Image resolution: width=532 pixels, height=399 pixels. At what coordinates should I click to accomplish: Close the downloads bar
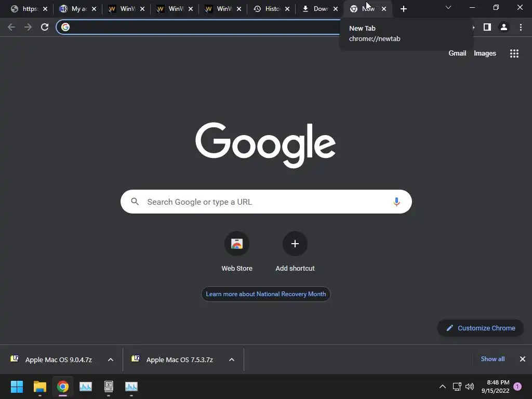(x=523, y=359)
